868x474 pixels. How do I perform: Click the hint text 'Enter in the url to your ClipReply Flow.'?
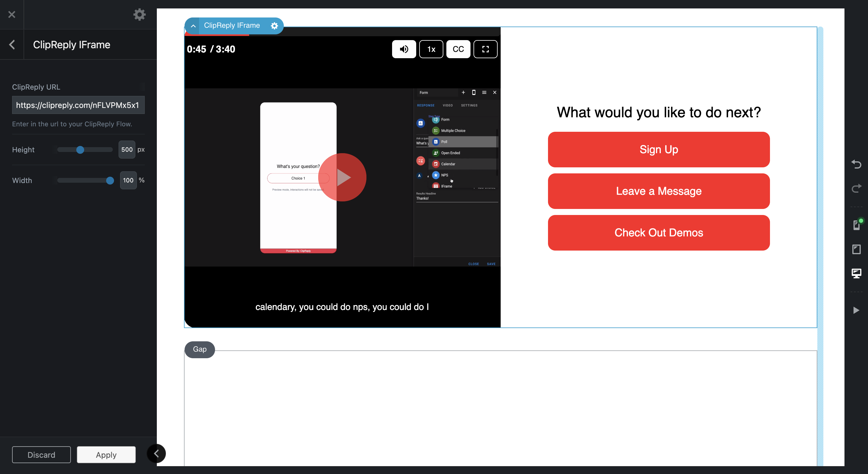[x=72, y=124]
